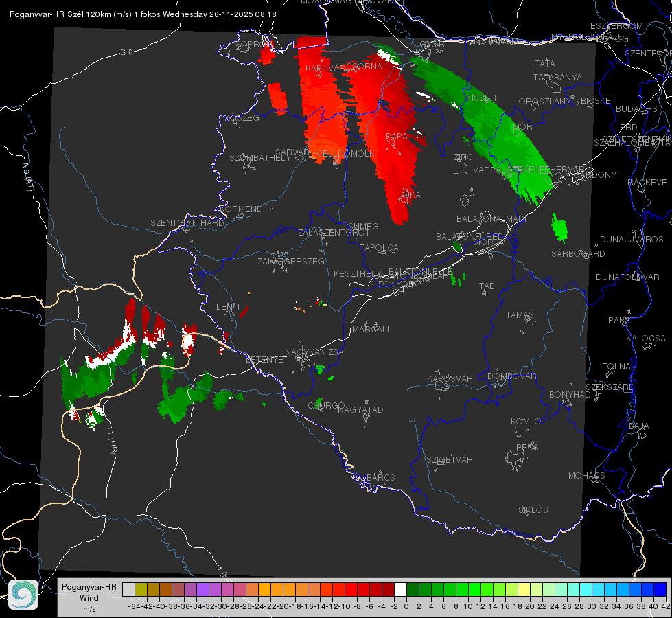Click the PECS city label
This screenshot has width=672, height=618.
(526, 447)
